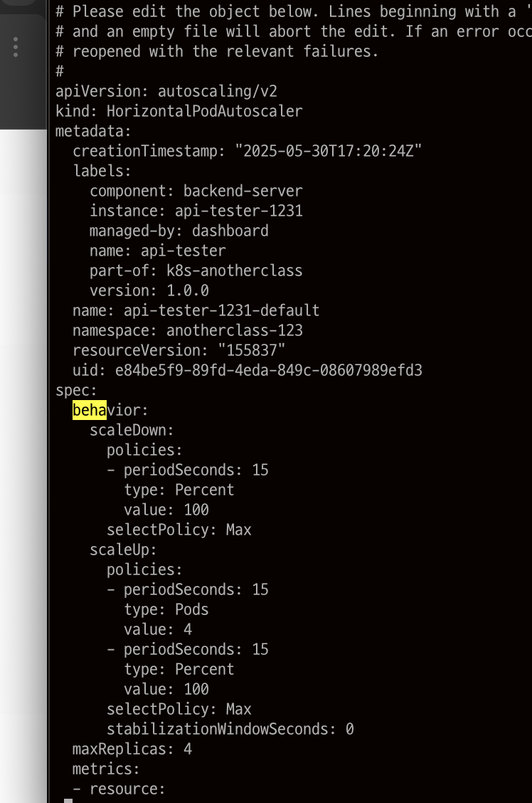
Task: Click the scaleDown key
Action: tap(132, 430)
